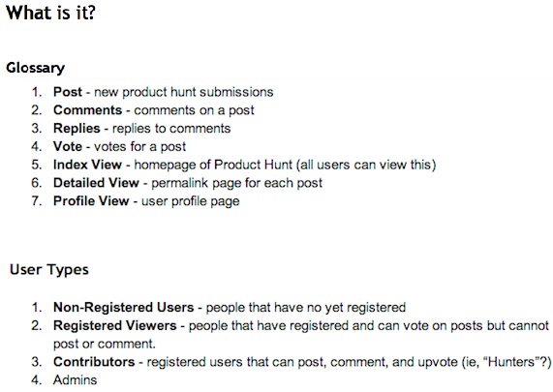Click the bold term "Replies"
Screen dimensions: 553x392
click(x=77, y=129)
